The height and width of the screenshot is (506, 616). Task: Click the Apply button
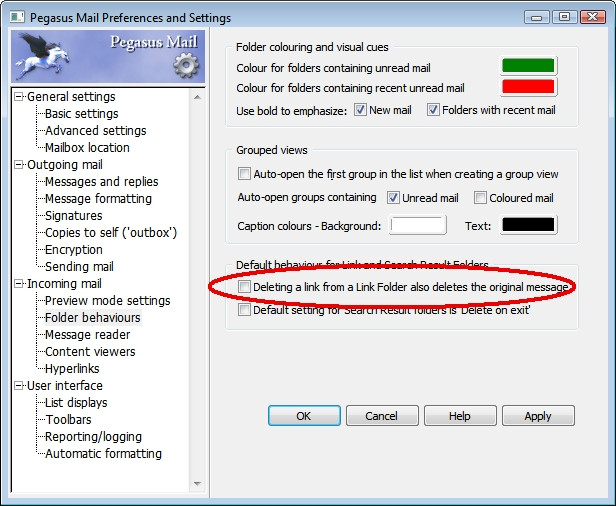click(538, 416)
